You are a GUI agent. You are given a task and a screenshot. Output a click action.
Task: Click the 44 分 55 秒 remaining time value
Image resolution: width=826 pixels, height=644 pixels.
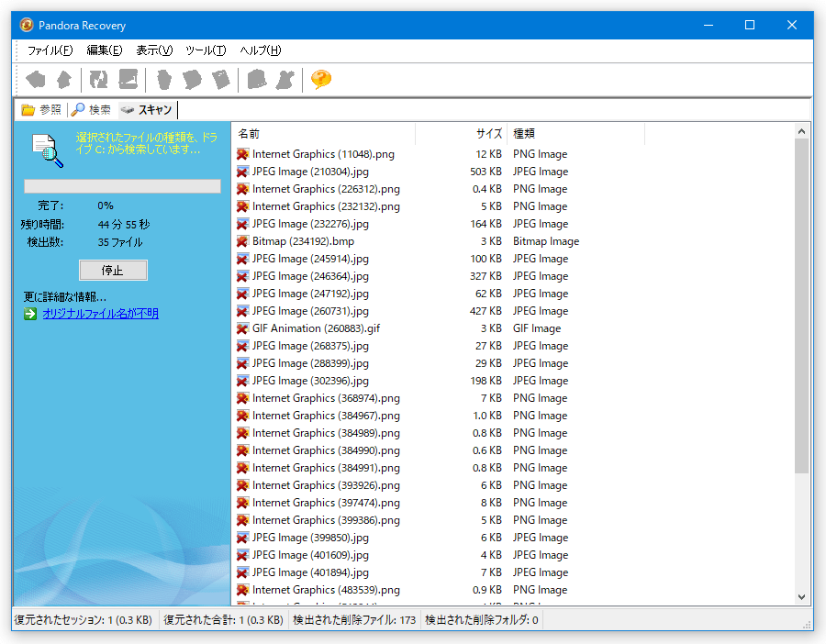click(124, 225)
